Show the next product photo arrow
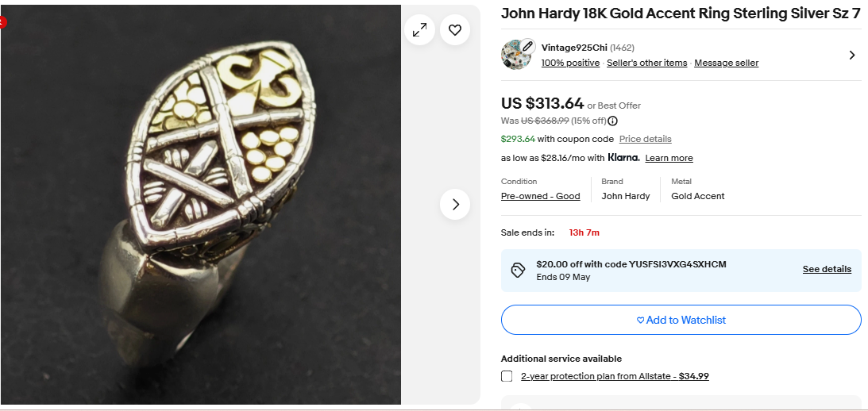This screenshot has height=411, width=868. [455, 205]
